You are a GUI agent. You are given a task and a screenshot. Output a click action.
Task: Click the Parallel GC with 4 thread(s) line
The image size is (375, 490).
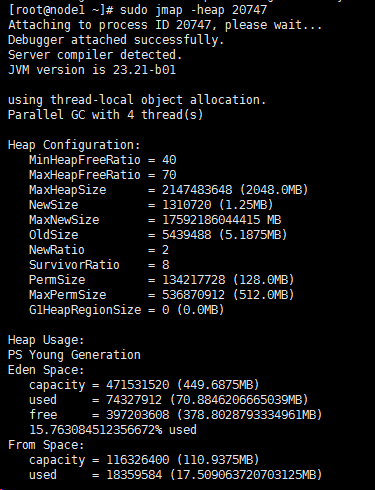105,115
